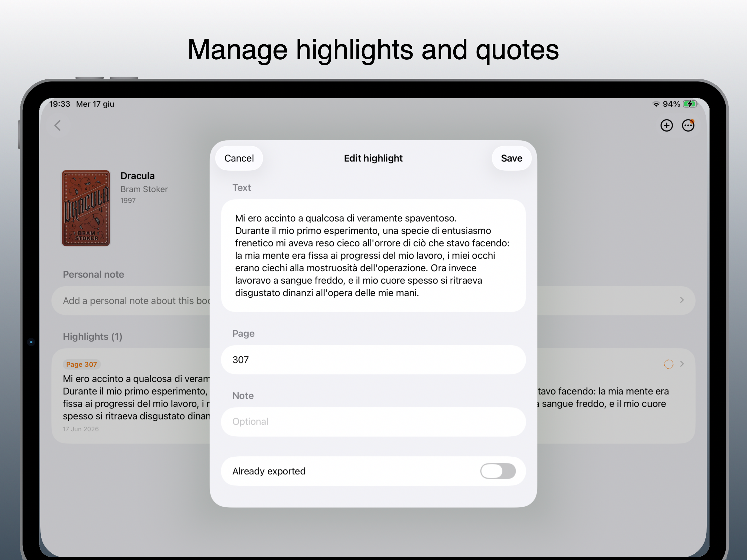The width and height of the screenshot is (747, 560).
Task: Add a new highlight with plus icon
Action: click(x=666, y=126)
